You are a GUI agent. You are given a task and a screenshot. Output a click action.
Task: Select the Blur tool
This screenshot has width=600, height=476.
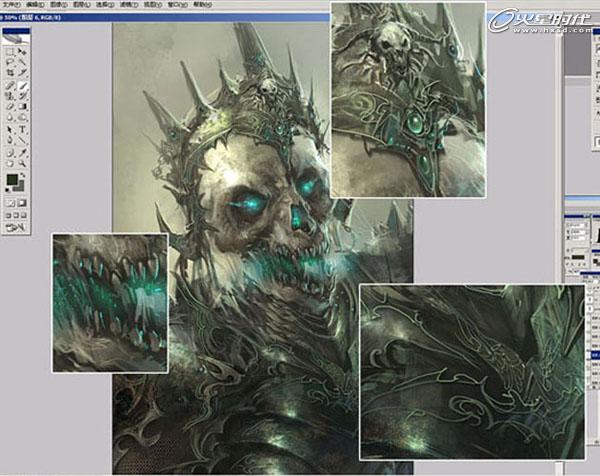[10, 116]
